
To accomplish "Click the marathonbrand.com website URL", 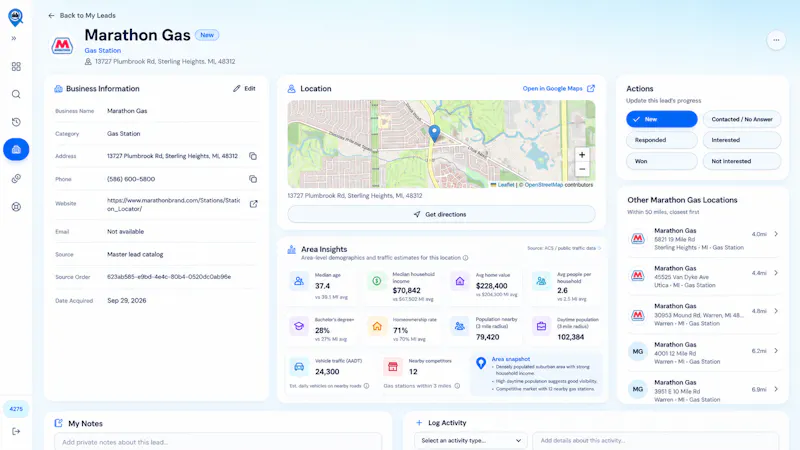I will [173, 205].
